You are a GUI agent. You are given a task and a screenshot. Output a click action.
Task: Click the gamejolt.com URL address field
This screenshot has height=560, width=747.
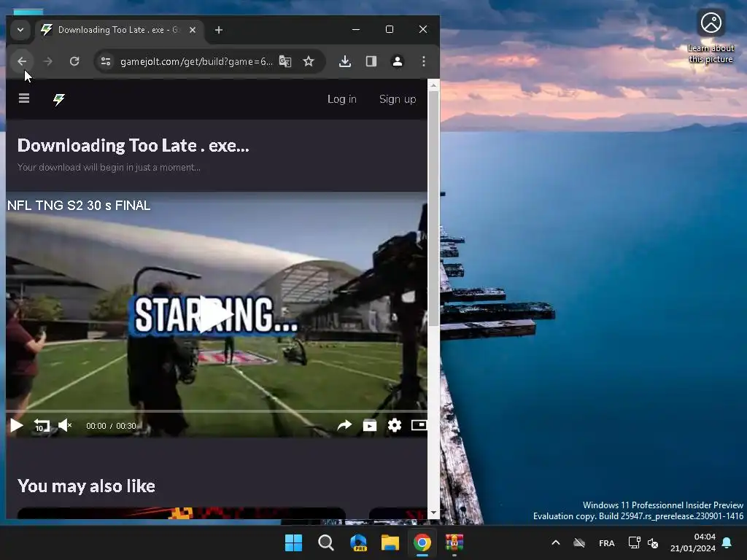pyautogui.click(x=196, y=61)
